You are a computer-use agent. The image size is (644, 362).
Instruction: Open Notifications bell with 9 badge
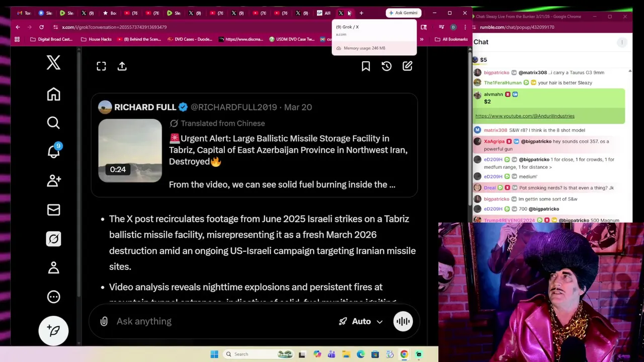(x=53, y=151)
